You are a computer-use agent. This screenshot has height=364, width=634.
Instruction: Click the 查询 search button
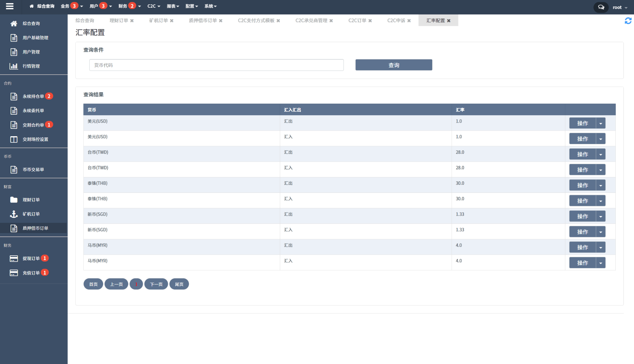point(394,65)
